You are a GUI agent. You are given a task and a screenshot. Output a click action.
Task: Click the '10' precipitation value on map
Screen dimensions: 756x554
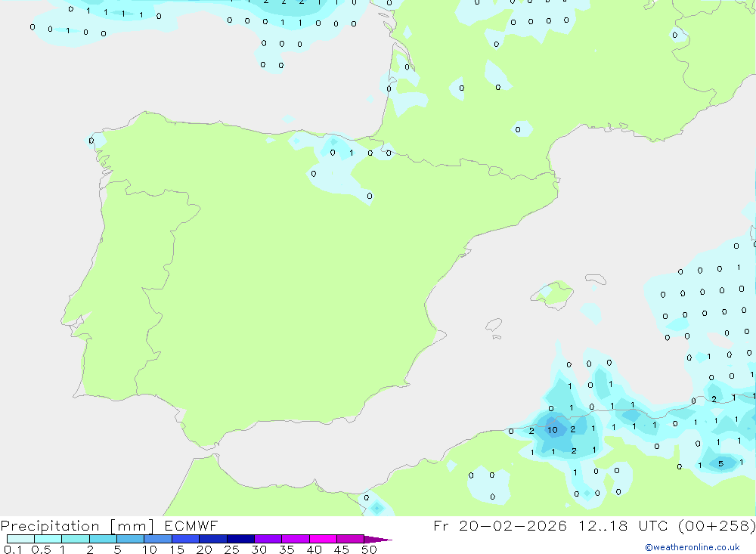click(x=553, y=430)
